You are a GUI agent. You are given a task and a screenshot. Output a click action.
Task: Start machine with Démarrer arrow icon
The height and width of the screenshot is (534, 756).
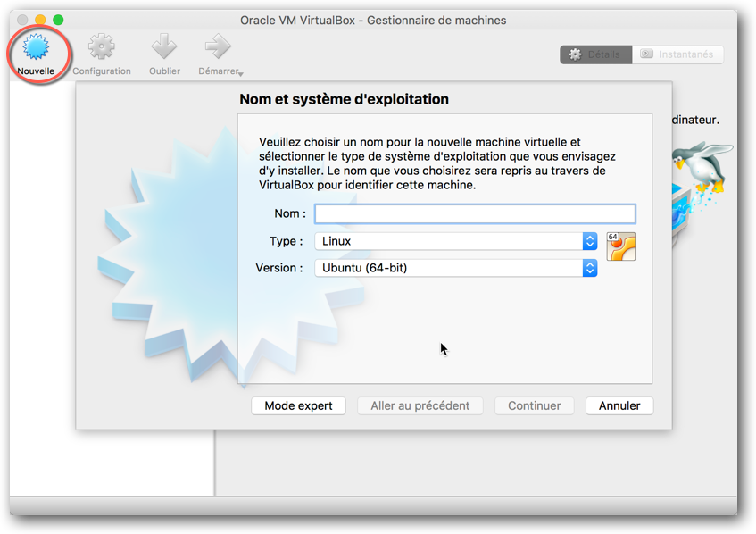[218, 46]
